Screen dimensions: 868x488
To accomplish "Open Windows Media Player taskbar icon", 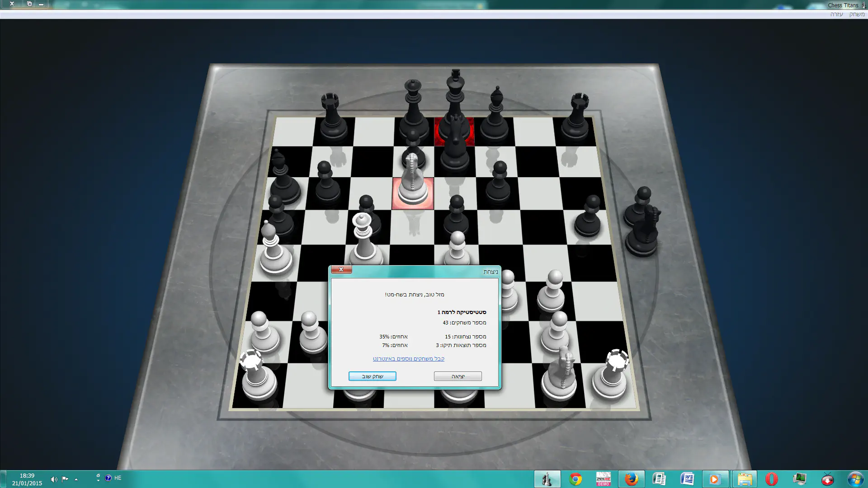I will [715, 479].
